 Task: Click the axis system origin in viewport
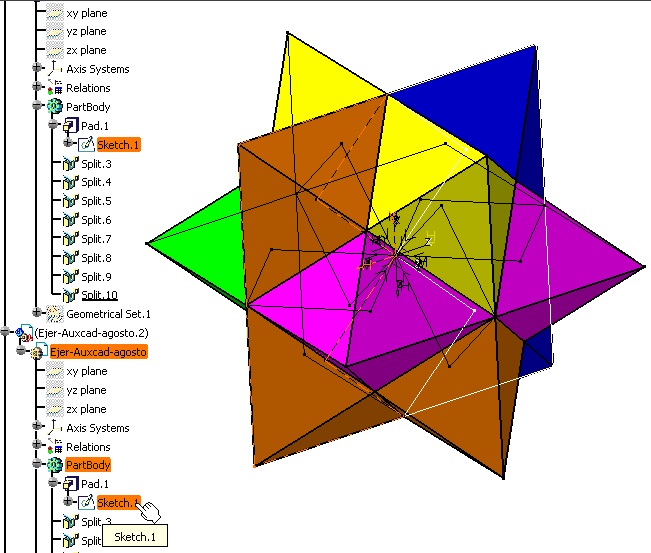[x=398, y=255]
